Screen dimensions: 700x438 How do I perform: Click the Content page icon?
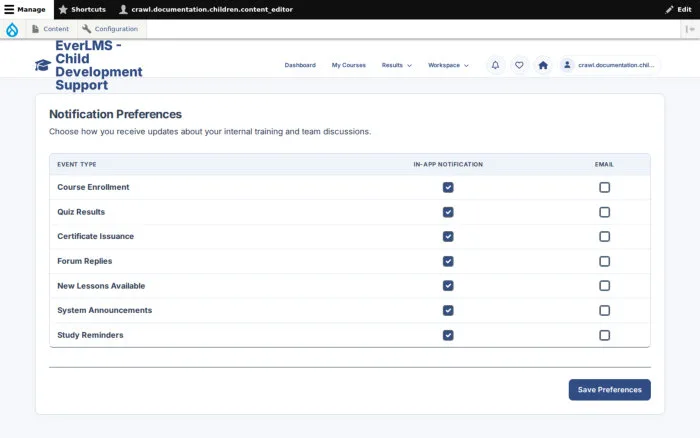click(x=35, y=29)
